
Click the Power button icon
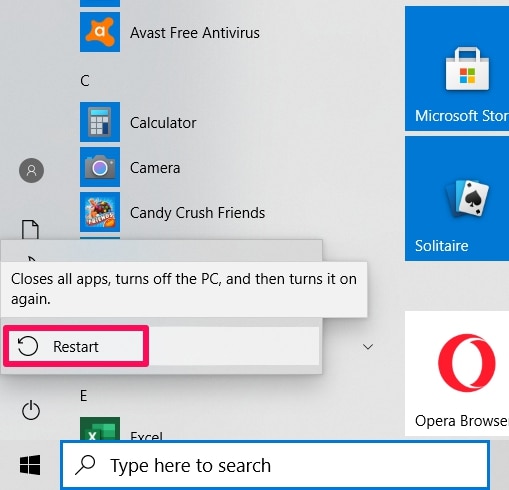[31, 410]
